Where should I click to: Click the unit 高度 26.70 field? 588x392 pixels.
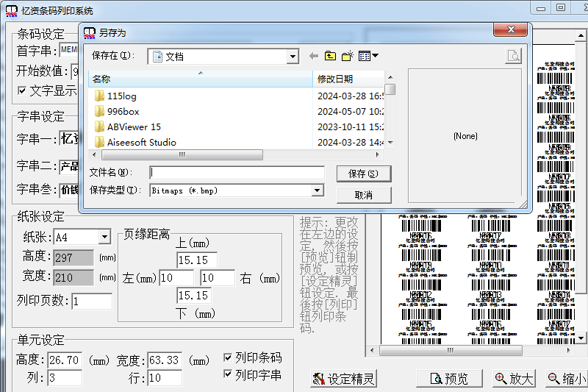click(x=65, y=360)
